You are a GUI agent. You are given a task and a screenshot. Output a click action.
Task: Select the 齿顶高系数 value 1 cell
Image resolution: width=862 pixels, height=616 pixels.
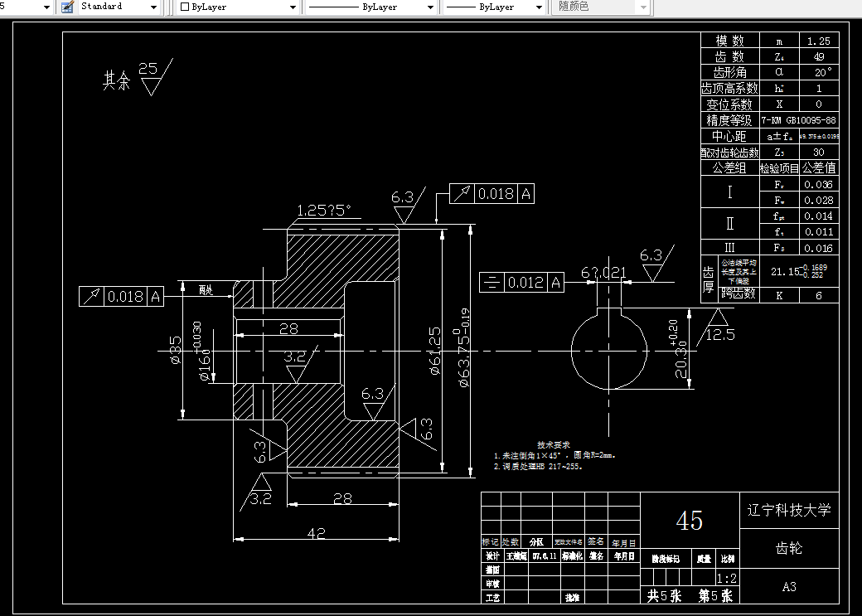(819, 88)
